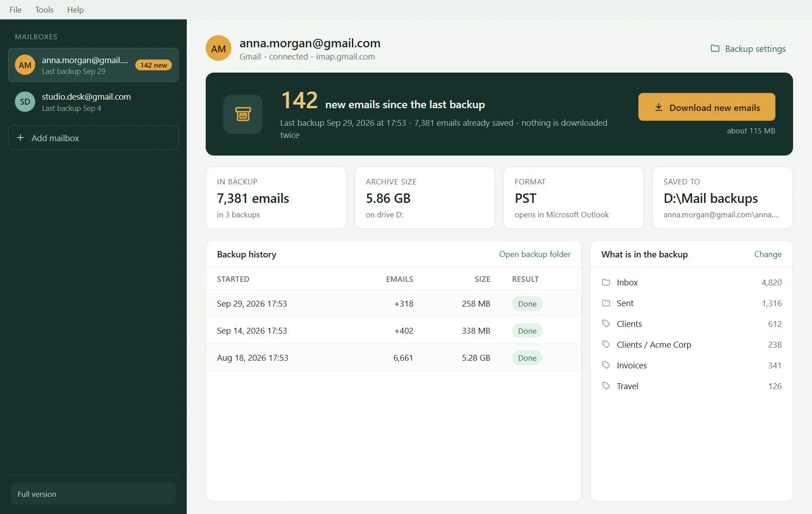Click the Done status for the 258 MB backup

click(527, 304)
